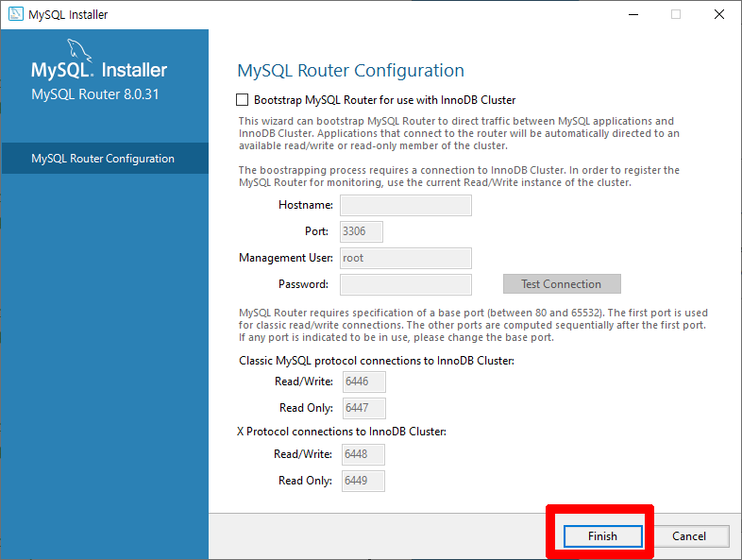
Task: Minimize the MySQL Installer window
Action: (x=633, y=15)
